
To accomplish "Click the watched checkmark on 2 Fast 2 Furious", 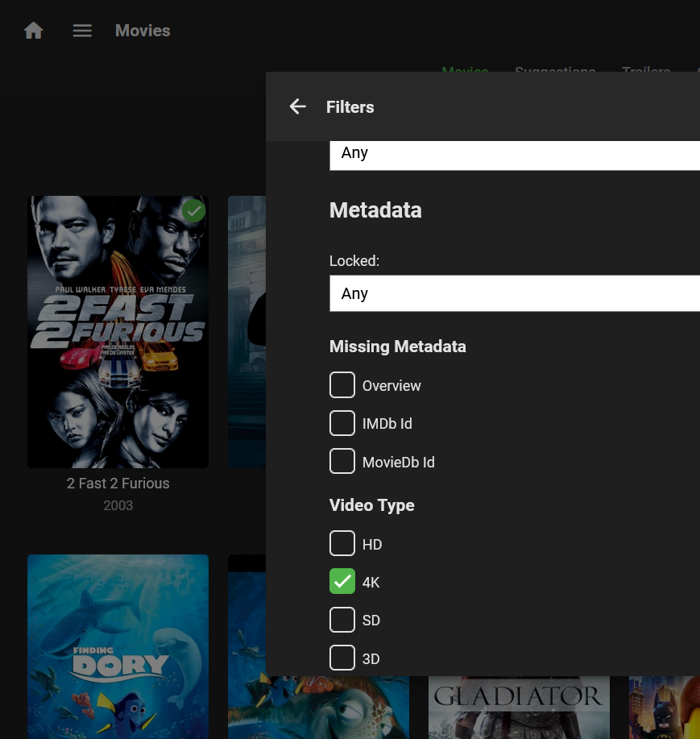I will (193, 211).
